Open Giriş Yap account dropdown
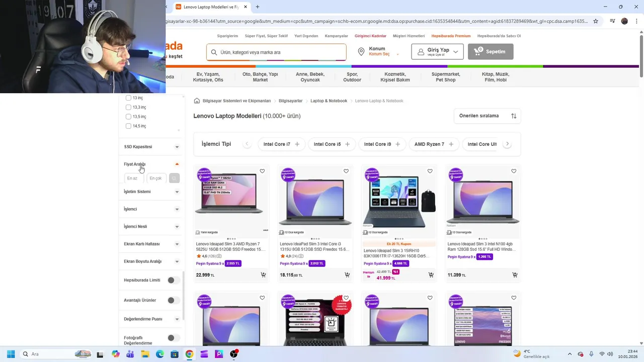 437,52
